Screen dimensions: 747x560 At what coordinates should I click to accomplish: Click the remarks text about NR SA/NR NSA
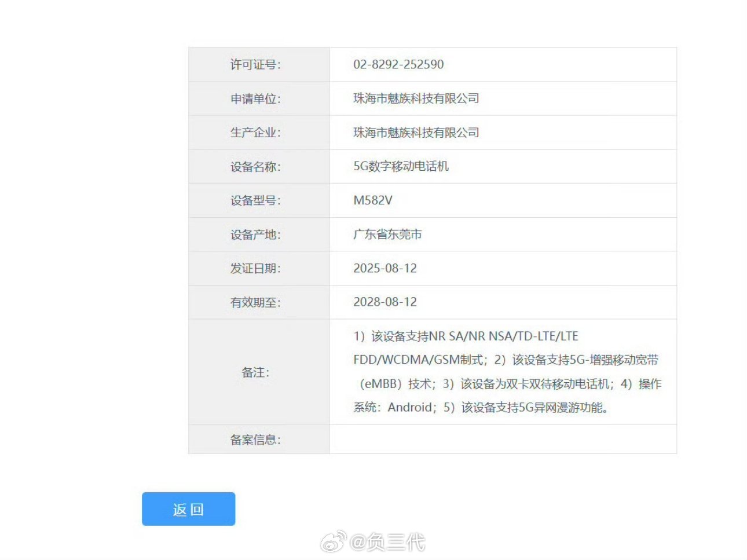point(507,372)
